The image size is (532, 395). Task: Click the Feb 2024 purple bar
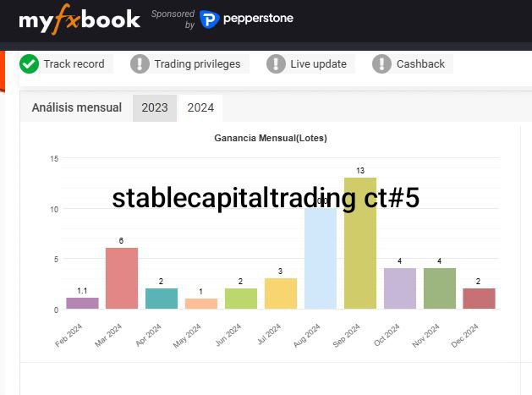coord(82,303)
